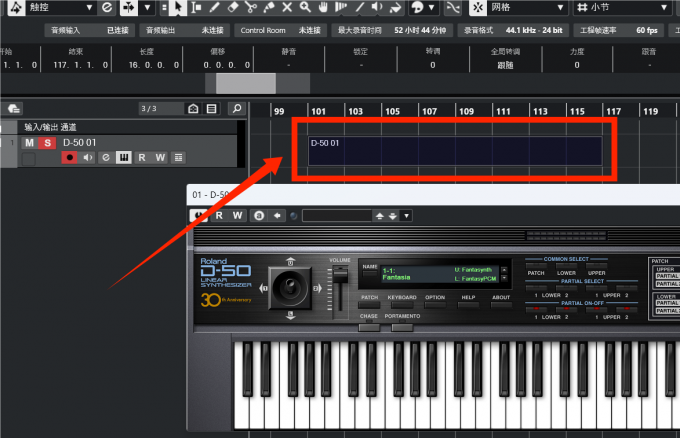Click the automation mode icon beside 触控
Image resolution: width=680 pixels, height=438 pixels.
[x=16, y=7]
